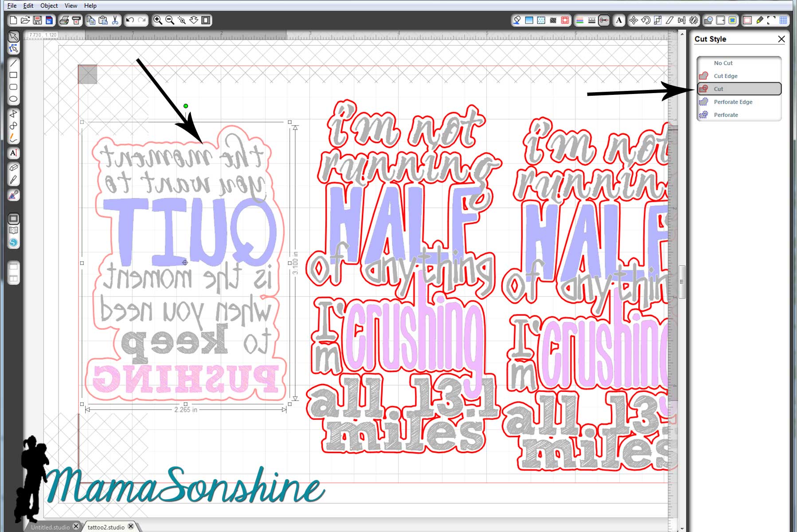798x532 pixels.
Task: Click the Save document icon
Action: point(37,20)
